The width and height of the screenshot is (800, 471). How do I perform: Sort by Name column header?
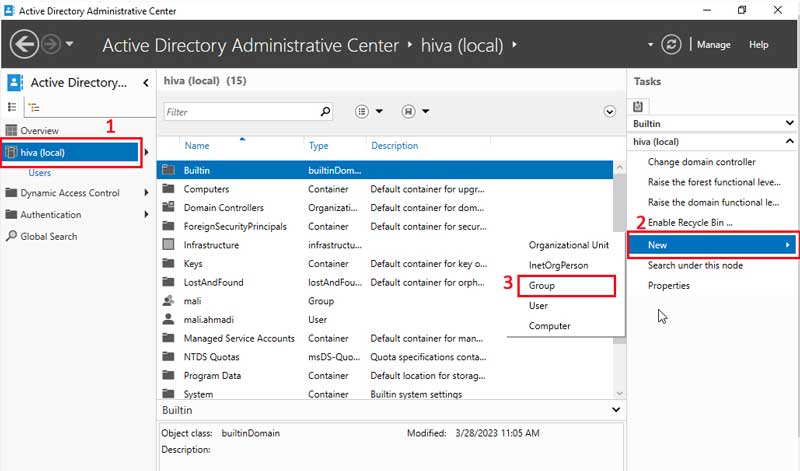(197, 145)
